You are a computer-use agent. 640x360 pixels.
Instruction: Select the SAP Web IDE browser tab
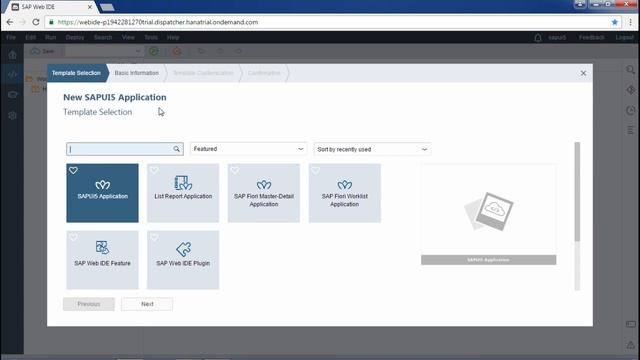tap(51, 7)
